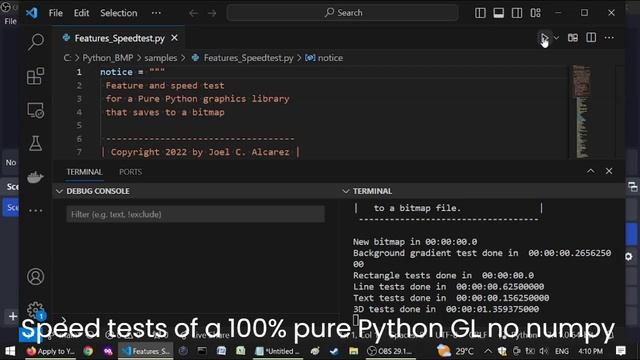Open the notification center

pyautogui.click(x=621, y=351)
